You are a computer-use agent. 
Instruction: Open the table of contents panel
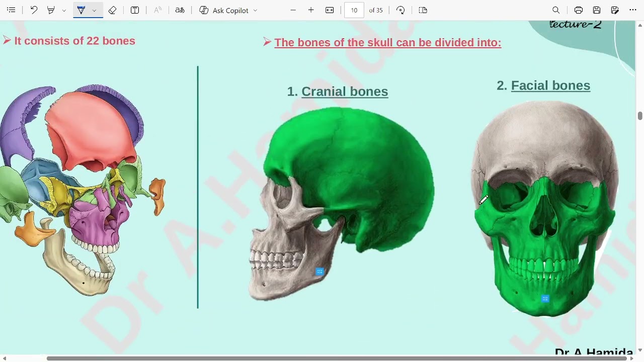point(11,10)
